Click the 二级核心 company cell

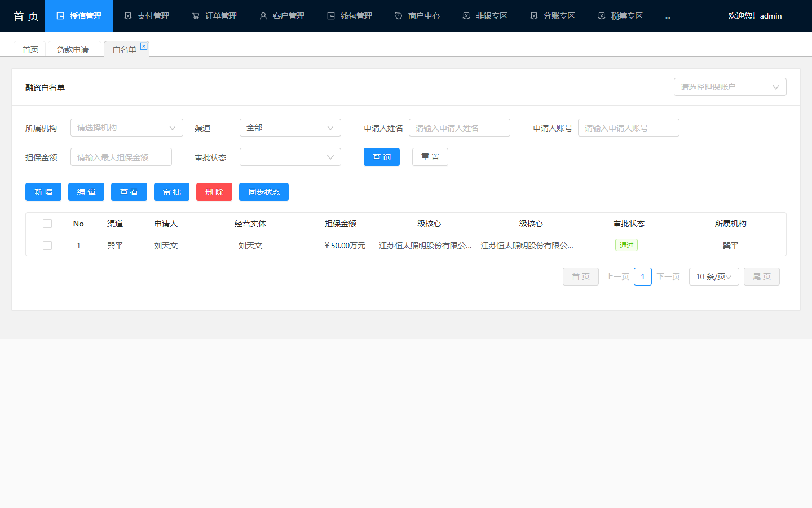click(527, 246)
